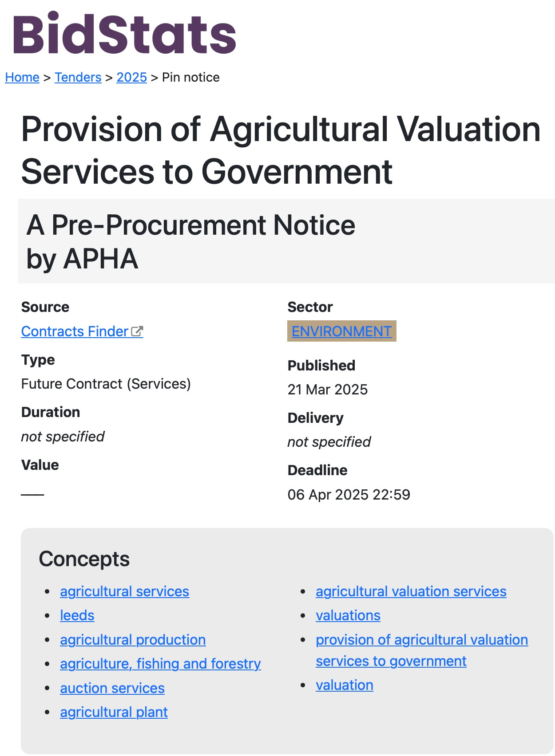Open the singular valuation concept link
The height and width of the screenshot is (756, 555).
(345, 685)
